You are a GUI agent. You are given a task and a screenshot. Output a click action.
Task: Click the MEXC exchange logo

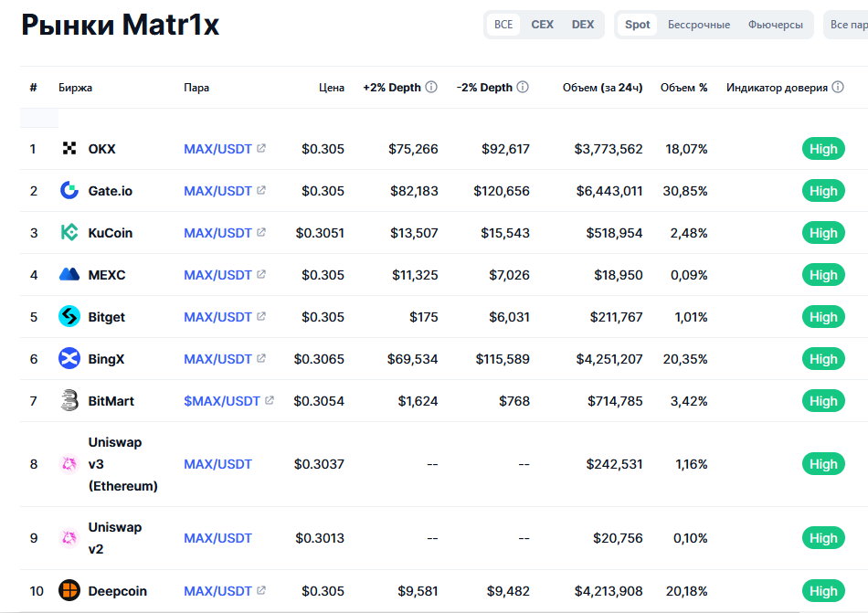(x=69, y=275)
